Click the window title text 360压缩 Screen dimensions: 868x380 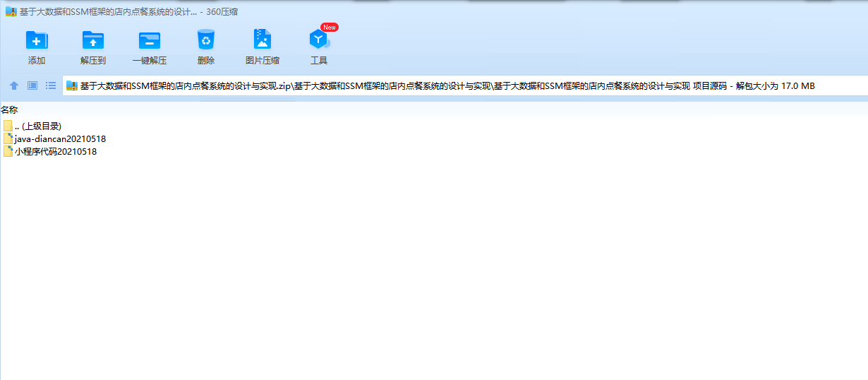click(x=222, y=12)
